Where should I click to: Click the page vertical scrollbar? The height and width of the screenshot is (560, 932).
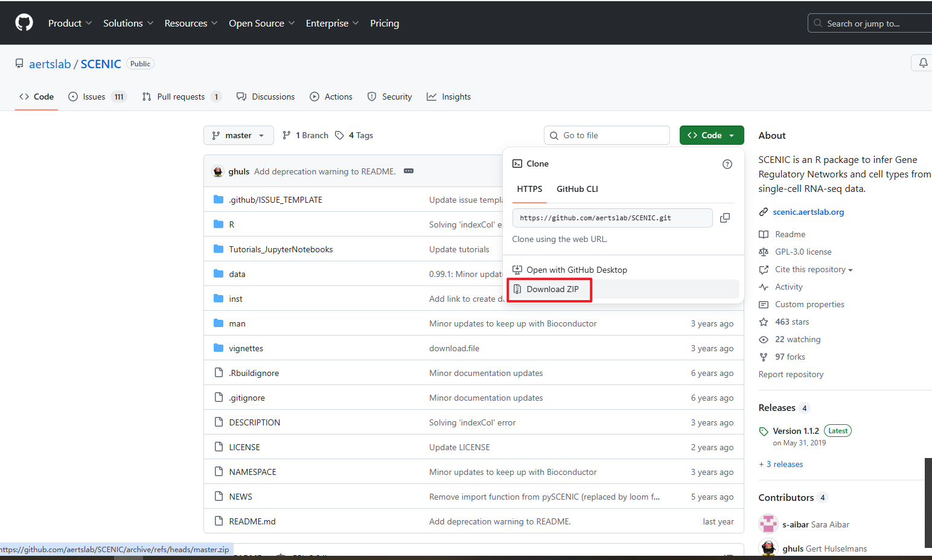click(x=928, y=503)
